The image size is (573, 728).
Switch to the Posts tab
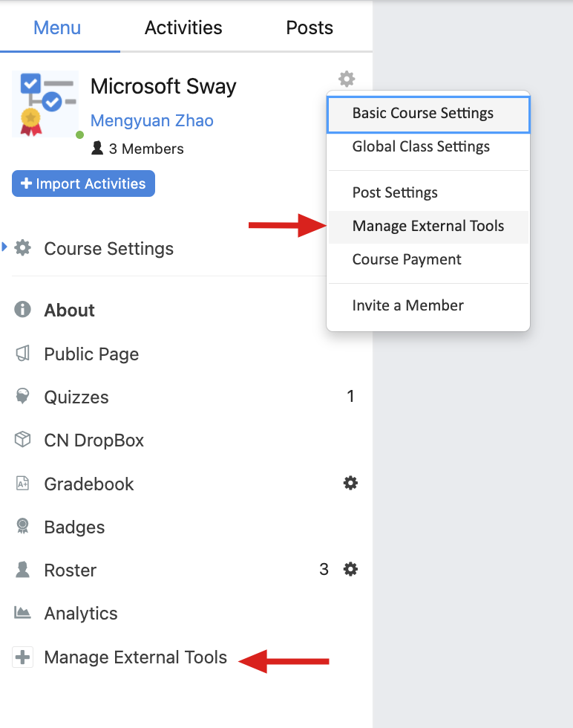pyautogui.click(x=310, y=28)
